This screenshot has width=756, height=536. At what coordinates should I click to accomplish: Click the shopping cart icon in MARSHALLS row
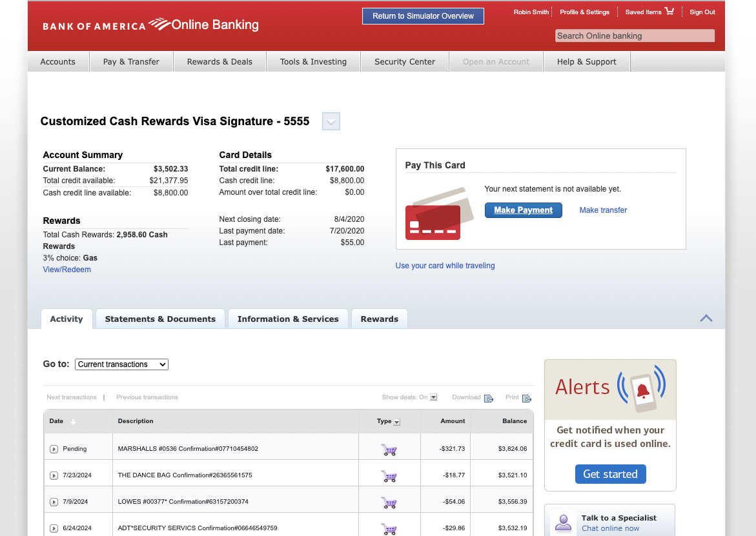tap(389, 450)
